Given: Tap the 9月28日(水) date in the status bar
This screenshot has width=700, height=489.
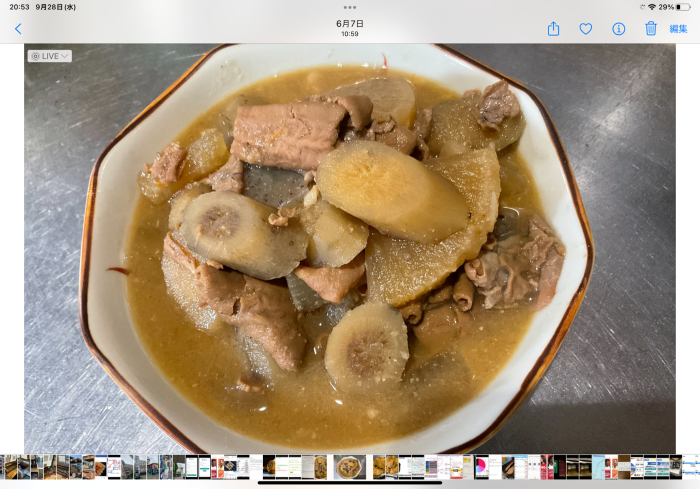Looking at the screenshot, I should coord(56,7).
